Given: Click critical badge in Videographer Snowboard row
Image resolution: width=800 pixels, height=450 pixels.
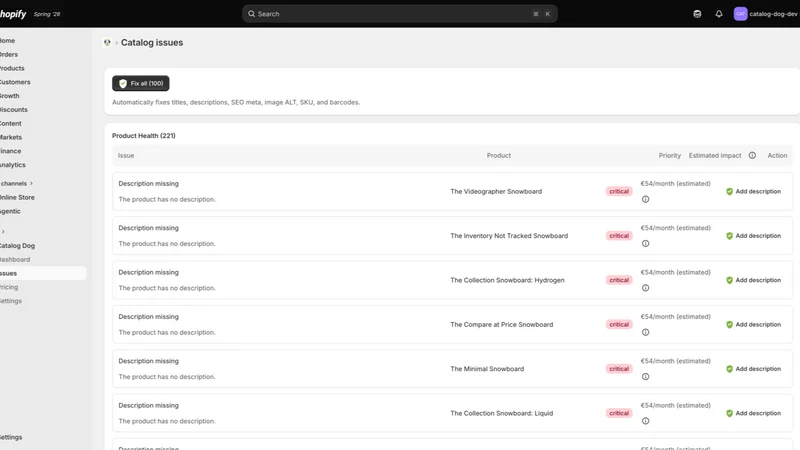Looking at the screenshot, I should [x=619, y=191].
